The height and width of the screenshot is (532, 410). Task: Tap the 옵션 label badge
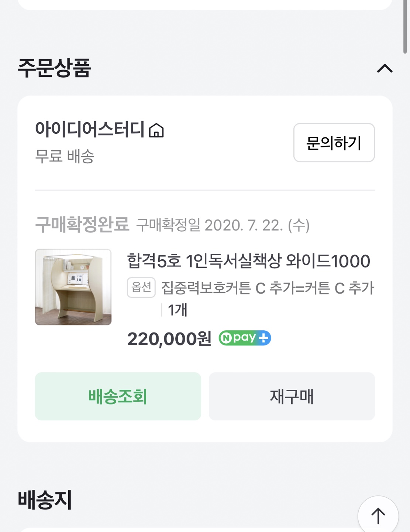pyautogui.click(x=141, y=287)
